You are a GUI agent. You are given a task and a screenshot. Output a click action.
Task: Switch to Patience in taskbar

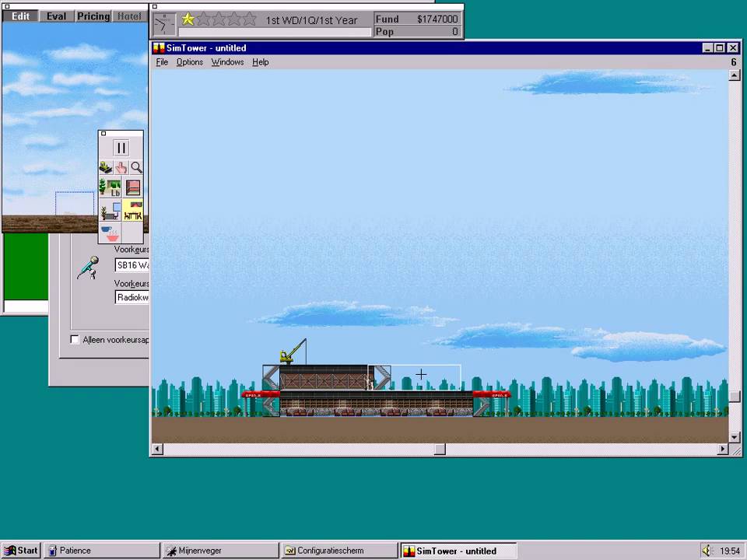[102, 551]
